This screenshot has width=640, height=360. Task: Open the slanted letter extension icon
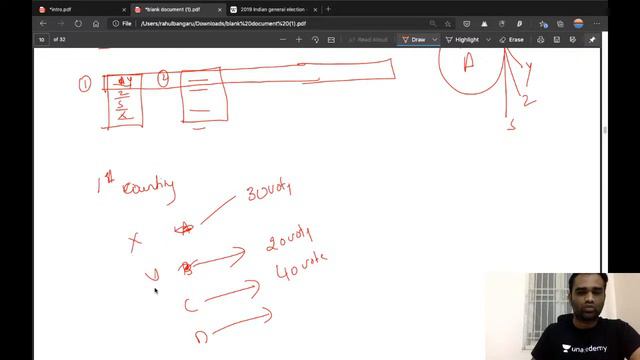(519, 24)
